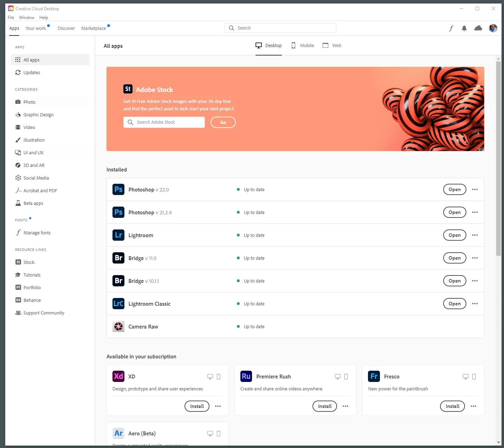This screenshot has height=448, width=504.
Task: Open the Video category
Action: tap(50, 127)
